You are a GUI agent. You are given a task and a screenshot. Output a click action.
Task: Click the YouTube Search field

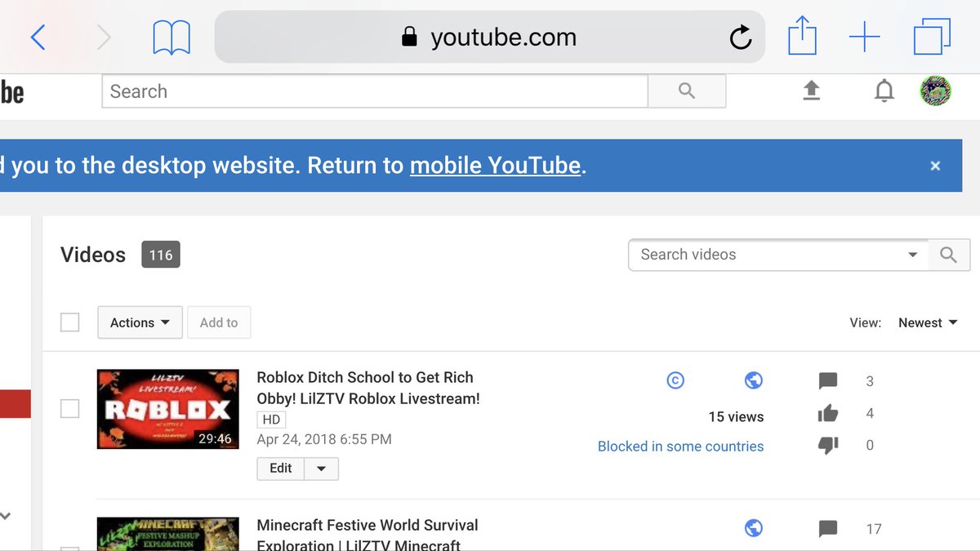point(375,91)
